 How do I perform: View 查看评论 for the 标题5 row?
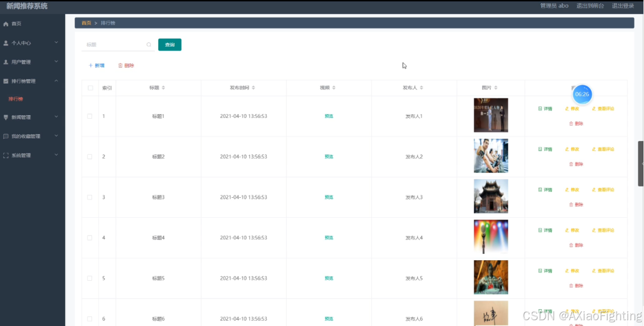(x=603, y=271)
